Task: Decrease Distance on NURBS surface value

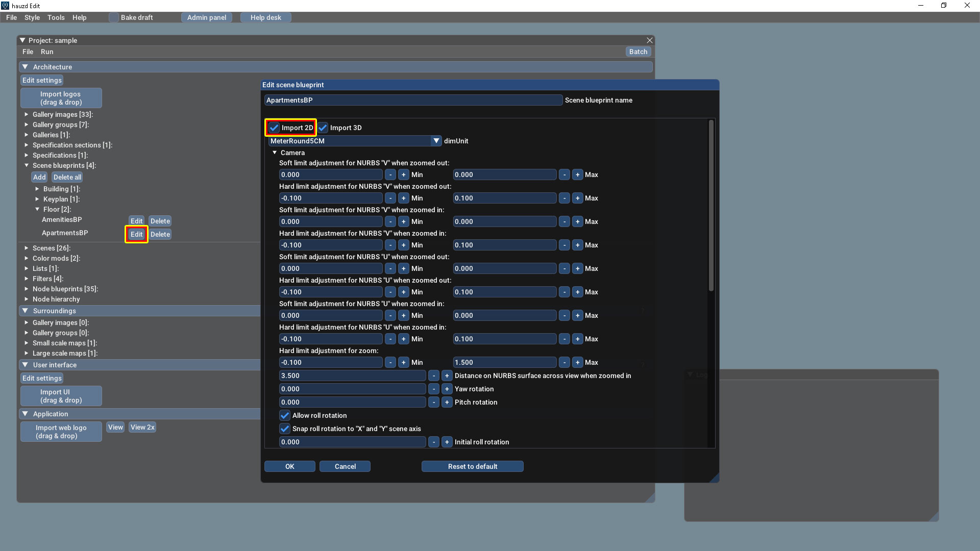Action: click(x=433, y=375)
